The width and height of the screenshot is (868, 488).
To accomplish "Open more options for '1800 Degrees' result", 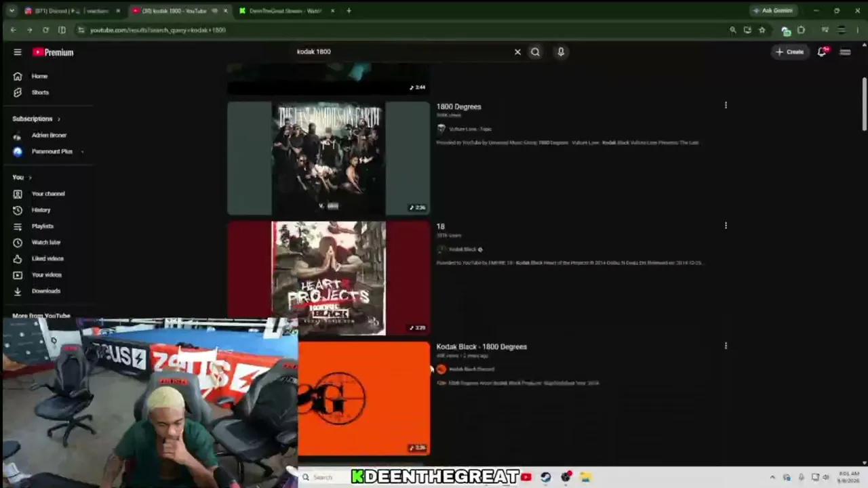I will click(x=726, y=105).
